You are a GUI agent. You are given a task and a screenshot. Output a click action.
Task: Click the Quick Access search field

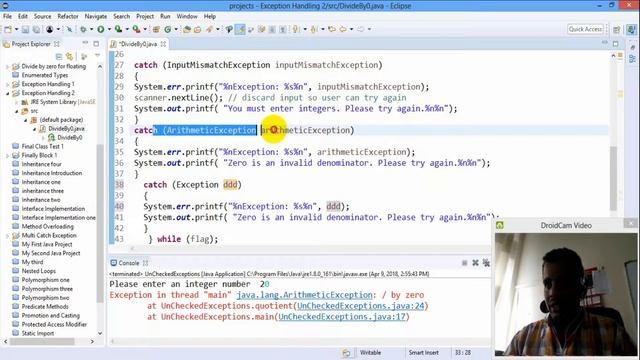585,29
